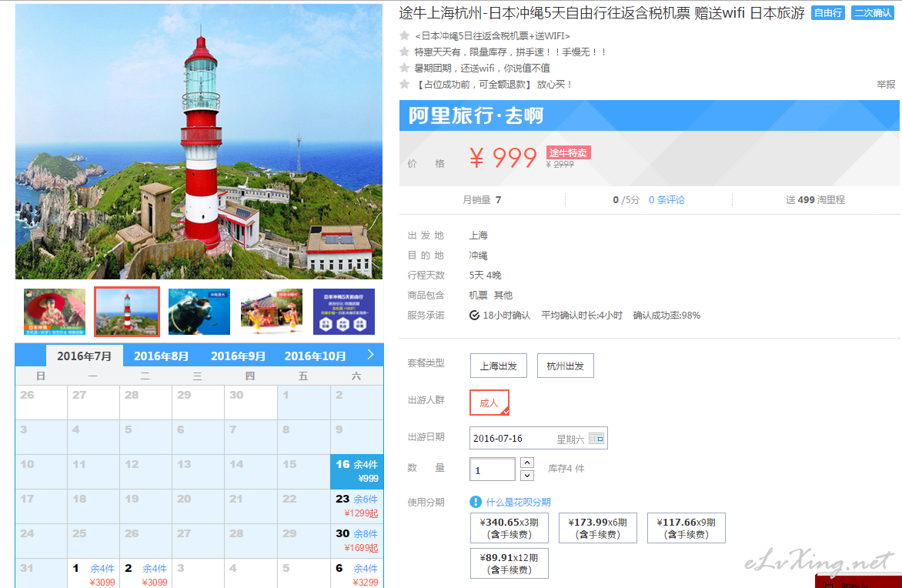The width and height of the screenshot is (902, 588).
Task: Select the 杭州出发 package option
Action: [x=566, y=366]
